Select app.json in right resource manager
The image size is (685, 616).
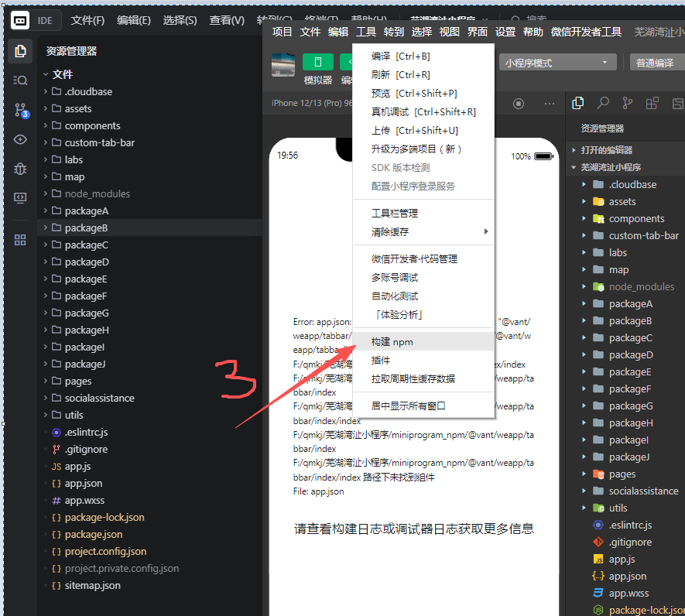[x=627, y=576]
